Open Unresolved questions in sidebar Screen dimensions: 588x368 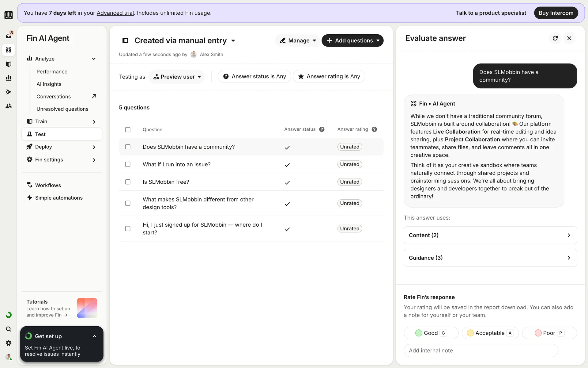pos(62,109)
